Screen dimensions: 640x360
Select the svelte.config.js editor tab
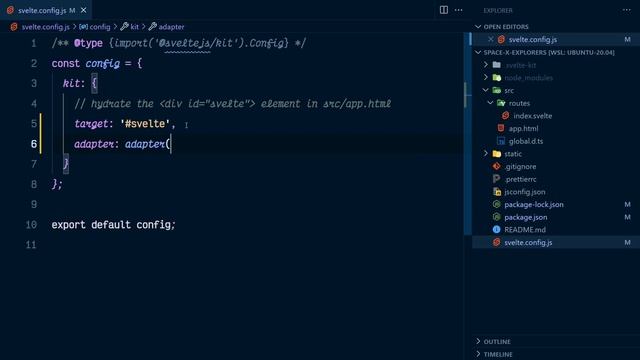[x=46, y=10]
